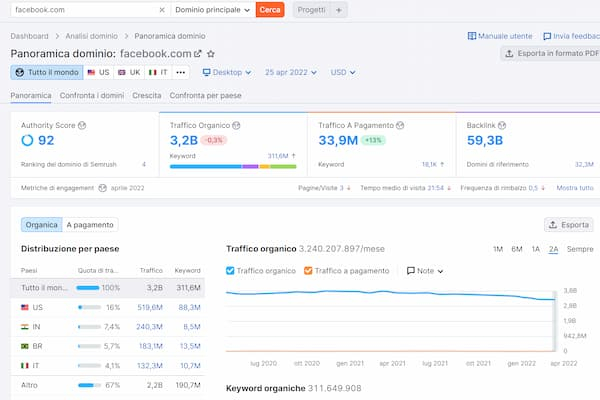This screenshot has height=400, width=600.
Task: Switch to the Crescita tab
Action: click(x=147, y=95)
